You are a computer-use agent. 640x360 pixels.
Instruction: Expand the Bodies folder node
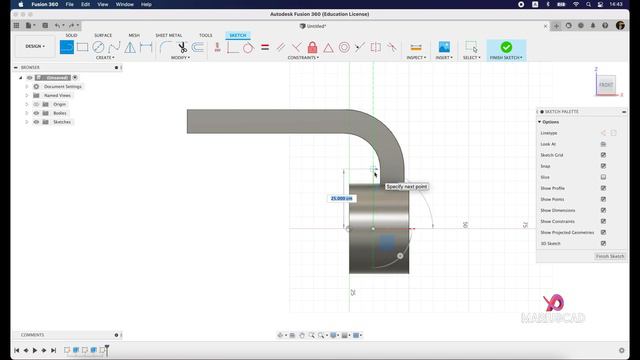pos(27,113)
